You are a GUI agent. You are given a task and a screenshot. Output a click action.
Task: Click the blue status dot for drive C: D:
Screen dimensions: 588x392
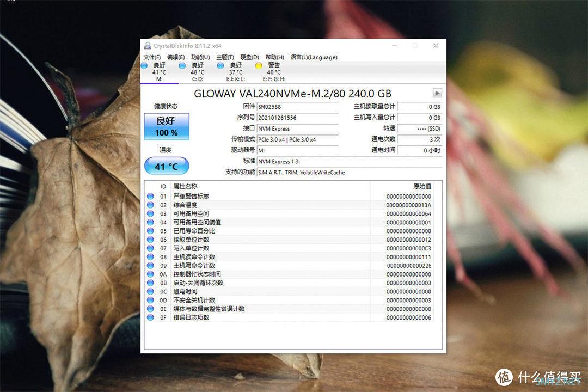point(182,66)
